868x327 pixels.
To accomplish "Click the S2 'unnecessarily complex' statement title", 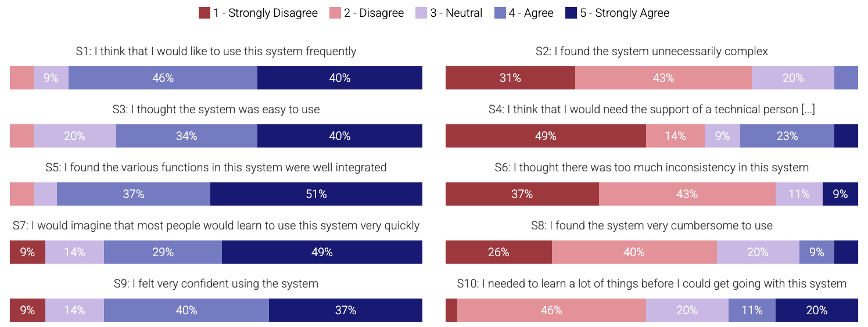I will pyautogui.click(x=651, y=52).
